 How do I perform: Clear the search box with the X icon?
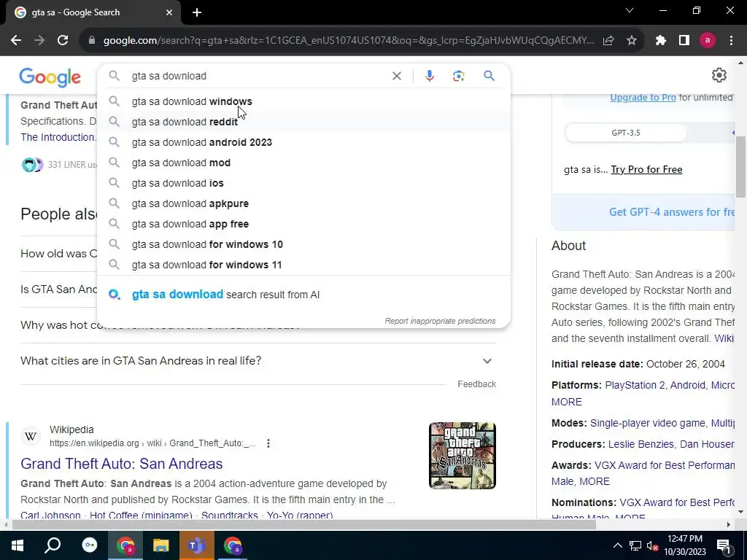coord(396,76)
